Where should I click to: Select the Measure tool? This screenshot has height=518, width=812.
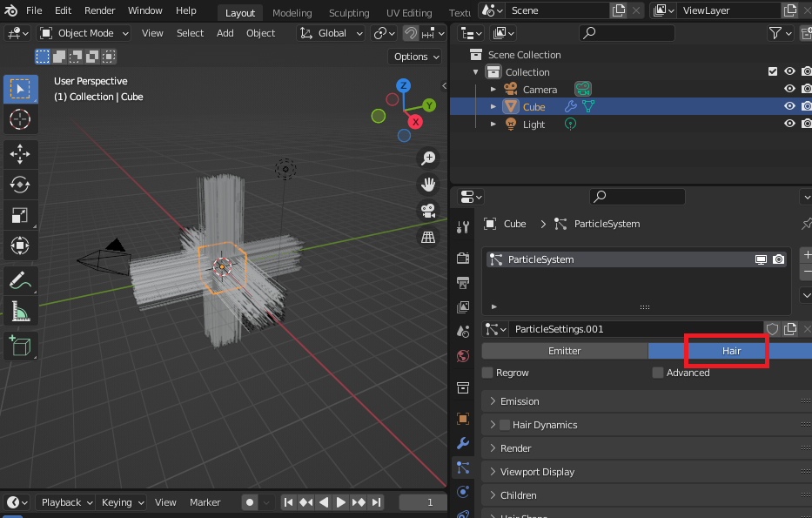pos(20,311)
